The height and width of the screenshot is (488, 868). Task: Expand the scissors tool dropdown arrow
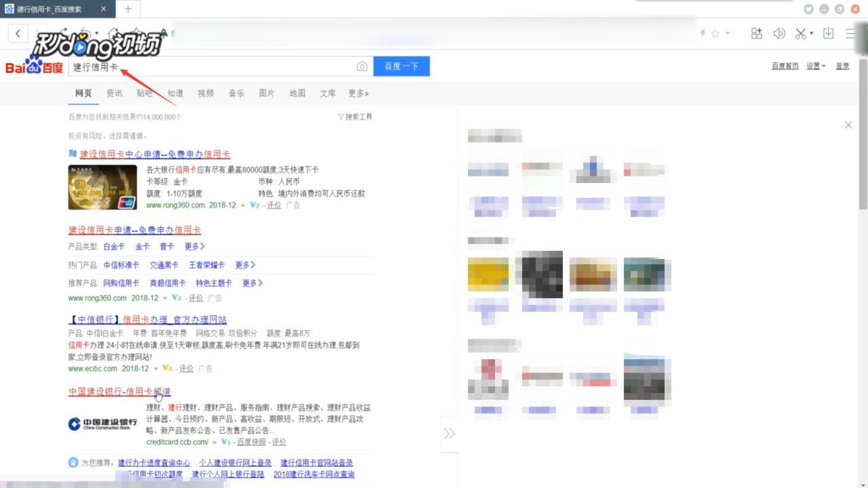(812, 33)
